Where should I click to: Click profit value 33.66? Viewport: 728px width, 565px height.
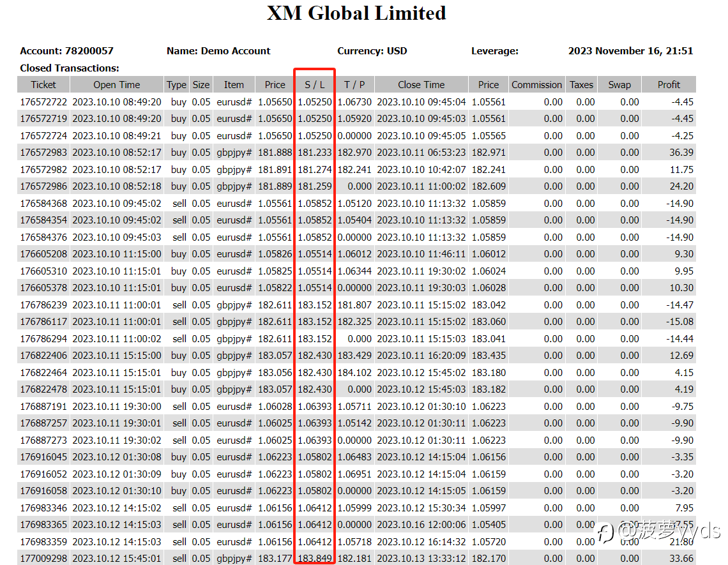pos(681,559)
